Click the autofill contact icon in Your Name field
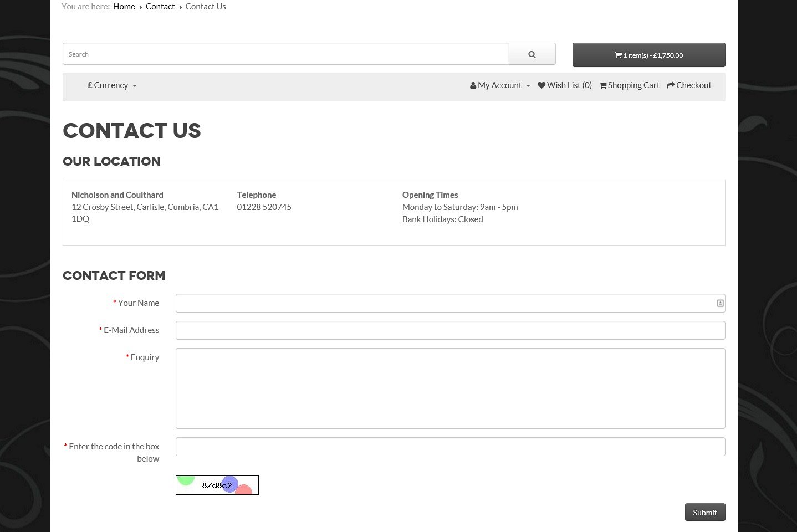Viewport: 797px width, 532px height. pyautogui.click(x=720, y=303)
